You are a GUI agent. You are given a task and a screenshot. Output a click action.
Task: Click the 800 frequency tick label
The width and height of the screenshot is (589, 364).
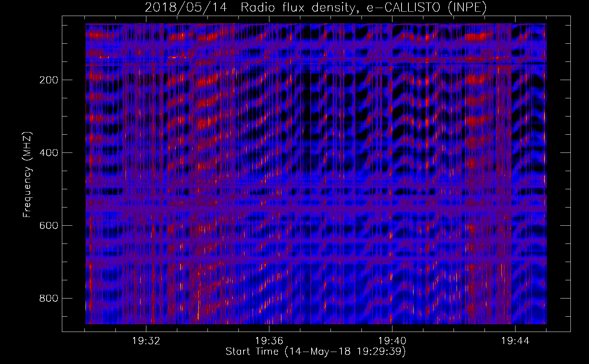coord(49,298)
